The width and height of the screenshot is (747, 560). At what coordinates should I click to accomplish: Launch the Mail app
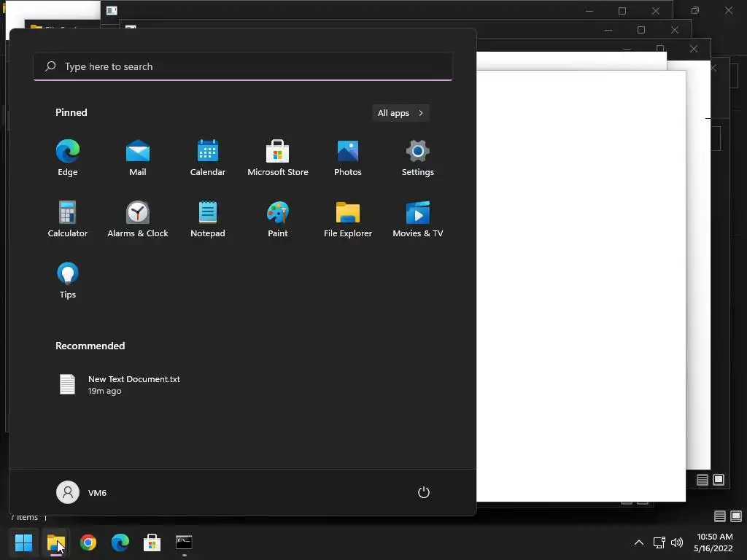[138, 158]
